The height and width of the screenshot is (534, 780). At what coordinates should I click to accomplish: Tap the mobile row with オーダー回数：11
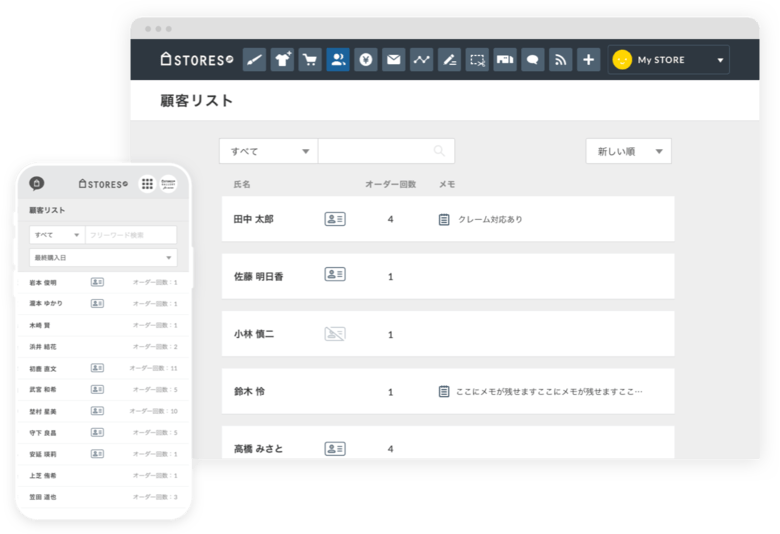tap(103, 368)
